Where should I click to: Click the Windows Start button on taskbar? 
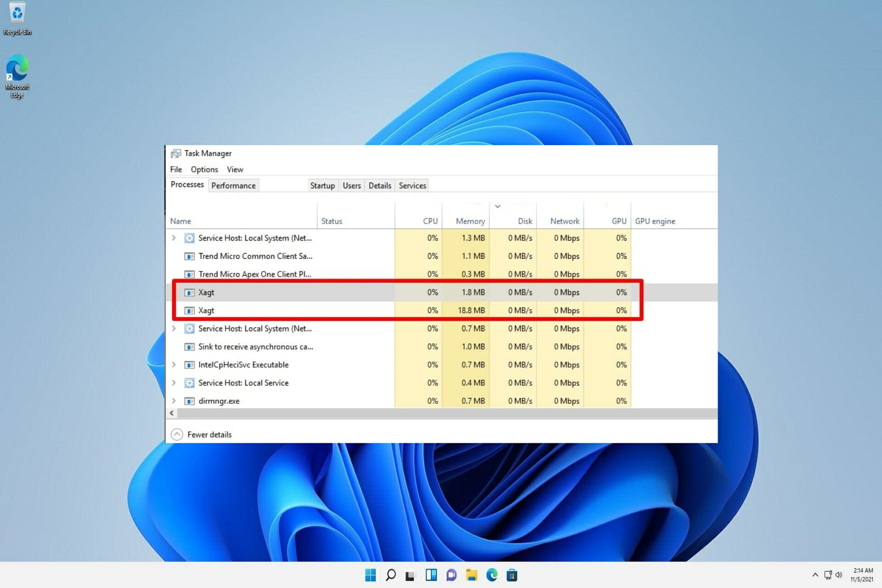(x=370, y=575)
